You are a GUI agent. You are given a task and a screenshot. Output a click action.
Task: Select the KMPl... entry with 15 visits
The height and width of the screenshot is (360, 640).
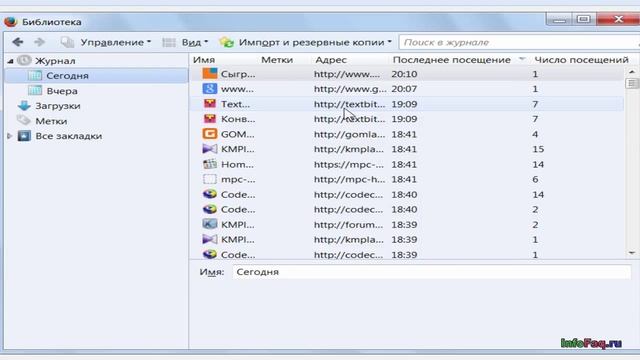tap(407, 149)
